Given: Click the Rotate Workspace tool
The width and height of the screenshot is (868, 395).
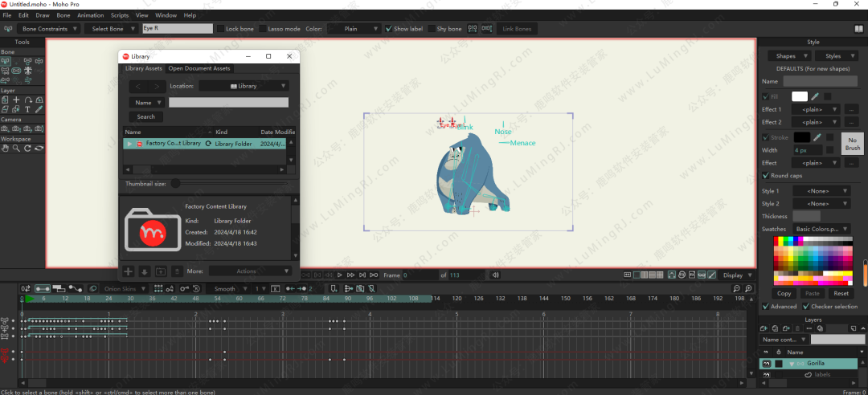Looking at the screenshot, I should click(x=27, y=148).
